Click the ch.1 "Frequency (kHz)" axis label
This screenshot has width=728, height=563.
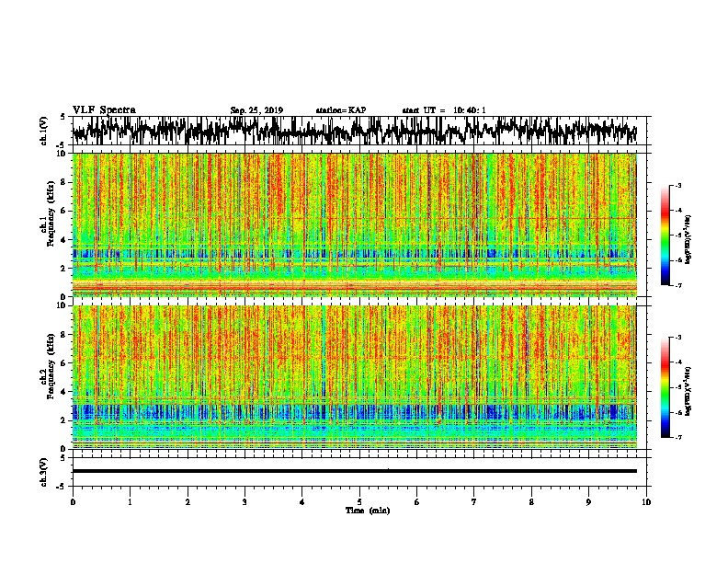coord(51,214)
